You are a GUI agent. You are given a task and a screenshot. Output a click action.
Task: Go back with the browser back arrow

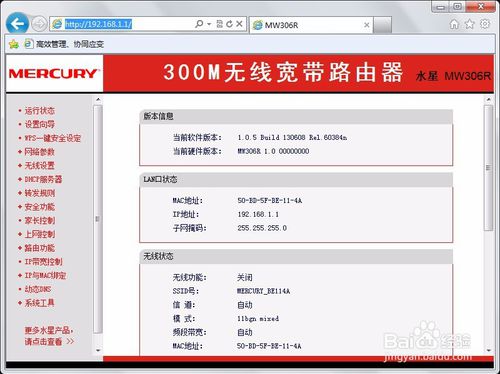pyautogui.click(x=17, y=23)
